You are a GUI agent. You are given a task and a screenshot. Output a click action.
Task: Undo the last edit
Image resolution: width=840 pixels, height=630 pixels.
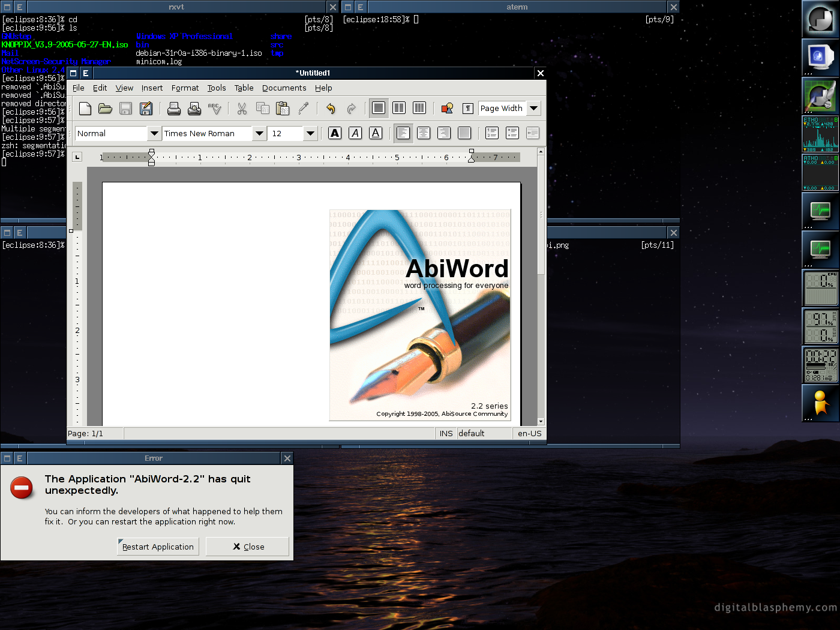click(331, 109)
